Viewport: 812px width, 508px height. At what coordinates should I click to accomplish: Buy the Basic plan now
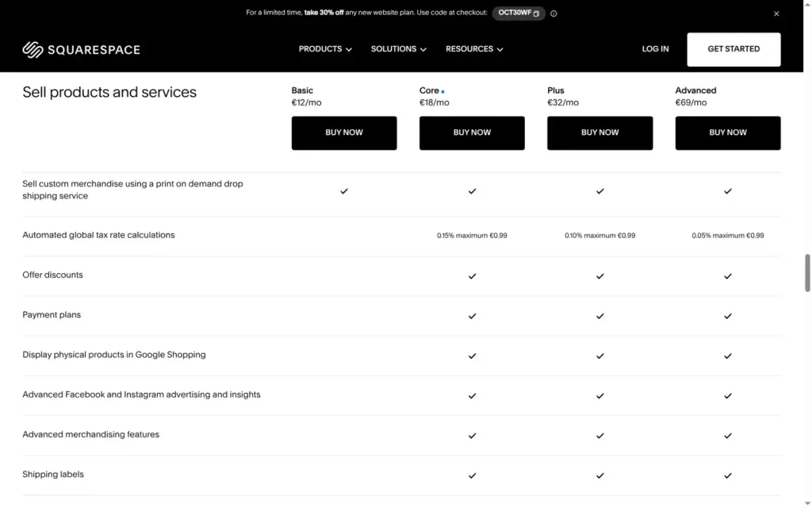click(x=344, y=133)
